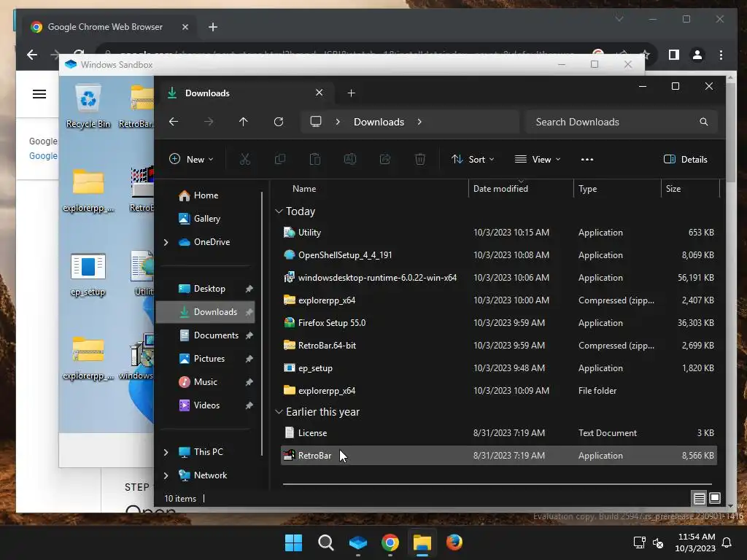Viewport: 747px width, 560px height.
Task: Click the magnifier icon in Search Downloads
Action: pos(704,122)
